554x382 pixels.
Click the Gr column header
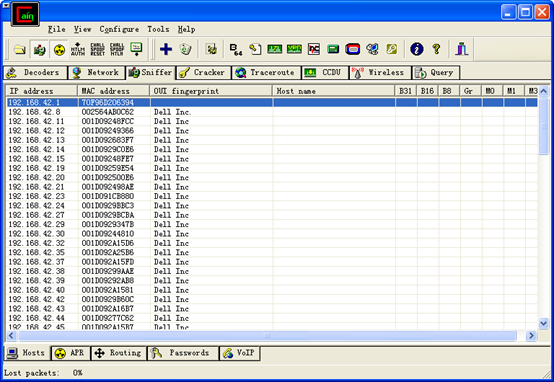click(471, 91)
